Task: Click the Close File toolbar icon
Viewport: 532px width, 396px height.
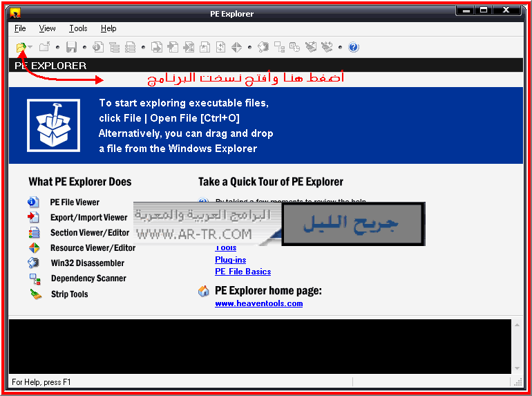Action: point(44,47)
